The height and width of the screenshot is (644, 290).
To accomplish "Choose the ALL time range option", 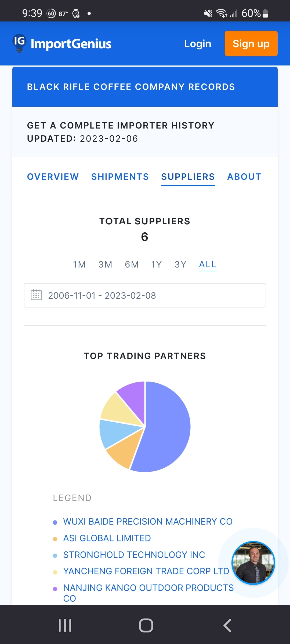I will click(x=208, y=265).
